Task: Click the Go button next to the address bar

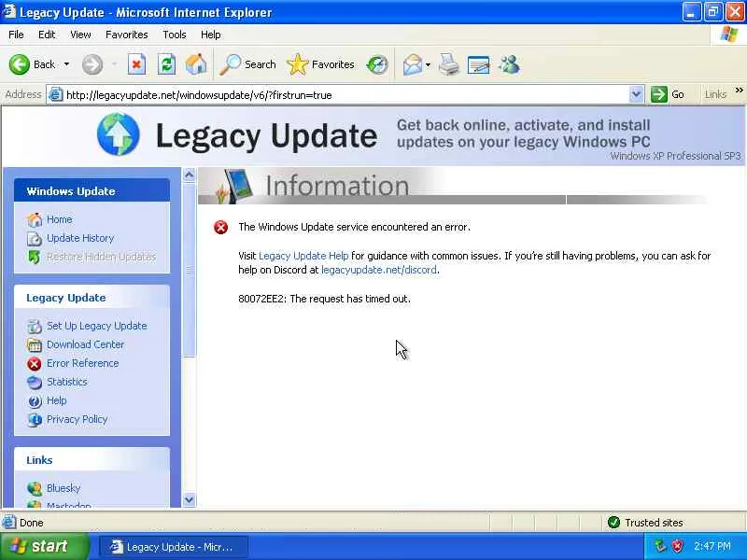Action: pos(668,94)
